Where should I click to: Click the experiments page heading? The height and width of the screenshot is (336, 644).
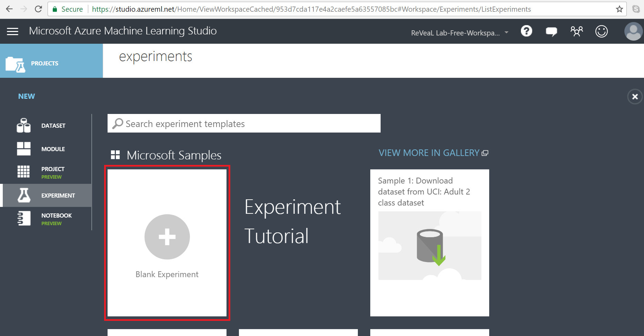point(155,57)
